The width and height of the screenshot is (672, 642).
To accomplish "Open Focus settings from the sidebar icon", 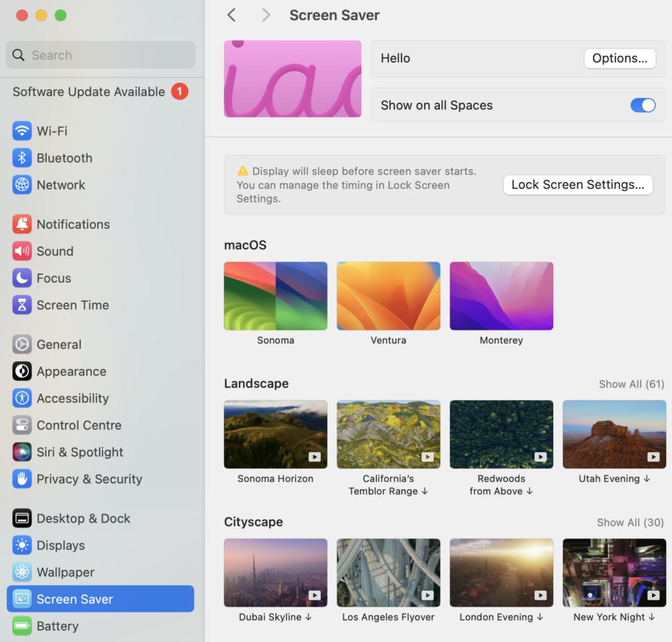I will tap(21, 278).
